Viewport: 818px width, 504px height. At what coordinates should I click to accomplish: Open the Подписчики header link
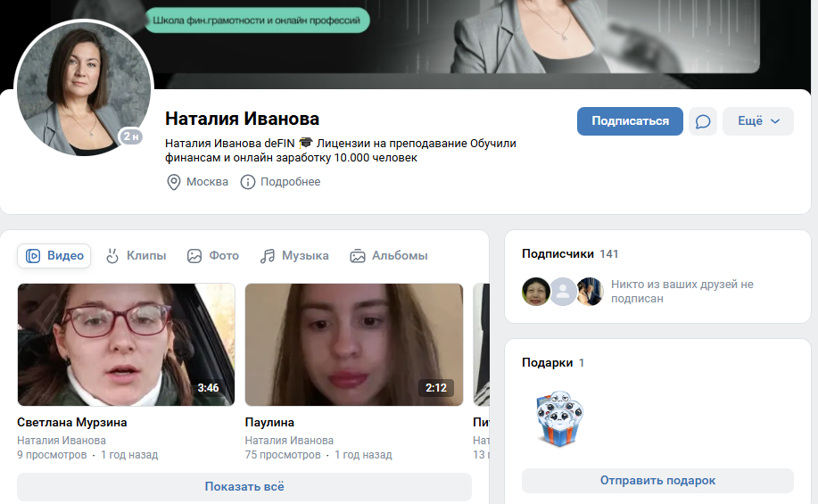coord(558,254)
